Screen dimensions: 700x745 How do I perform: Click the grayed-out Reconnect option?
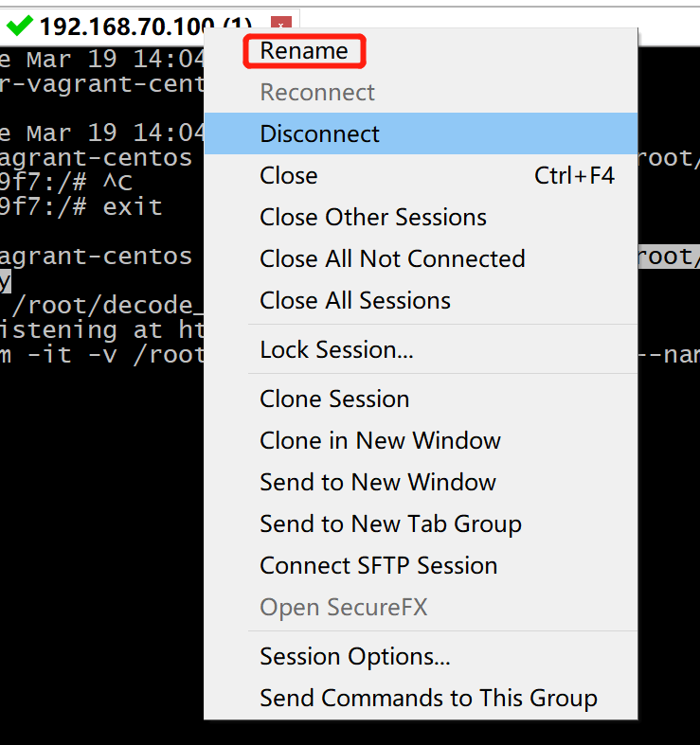click(317, 93)
